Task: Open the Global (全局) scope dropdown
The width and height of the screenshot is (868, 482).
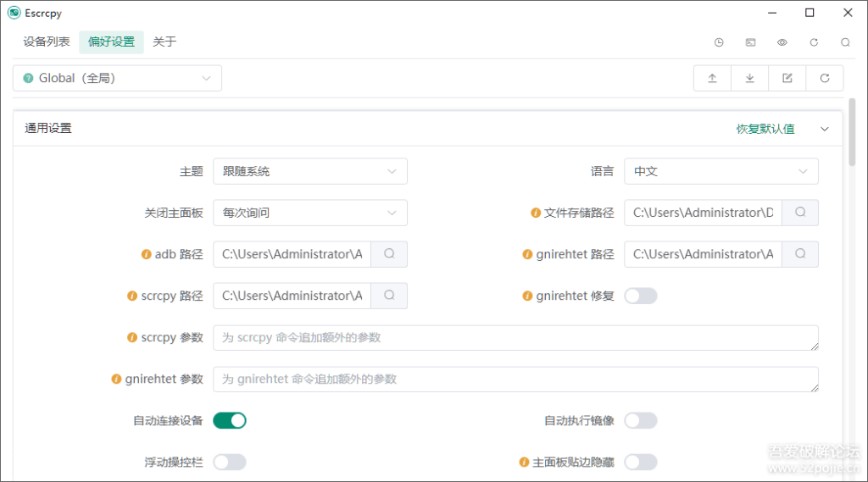Action: (x=117, y=78)
